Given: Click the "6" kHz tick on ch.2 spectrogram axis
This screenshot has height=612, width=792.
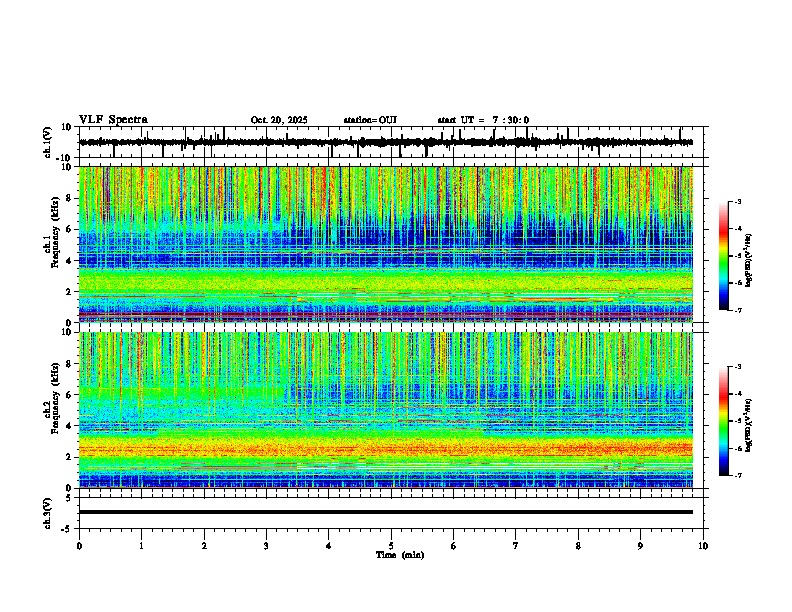Looking at the screenshot, I should click(x=70, y=394).
